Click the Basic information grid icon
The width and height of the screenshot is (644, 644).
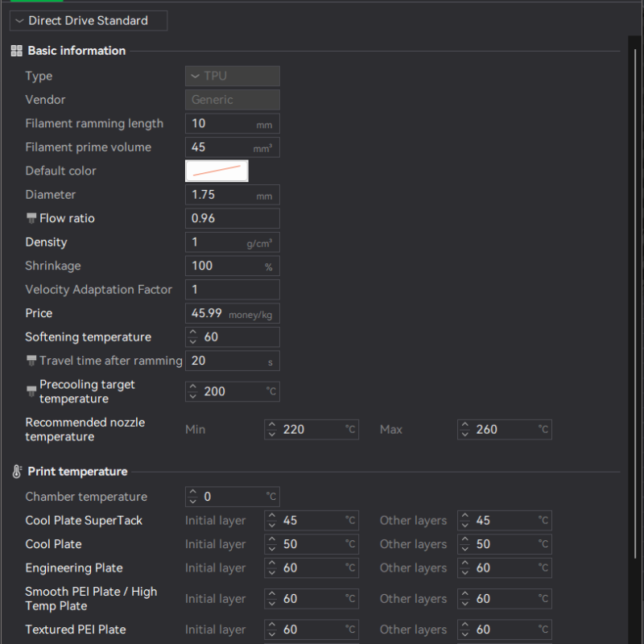16,51
